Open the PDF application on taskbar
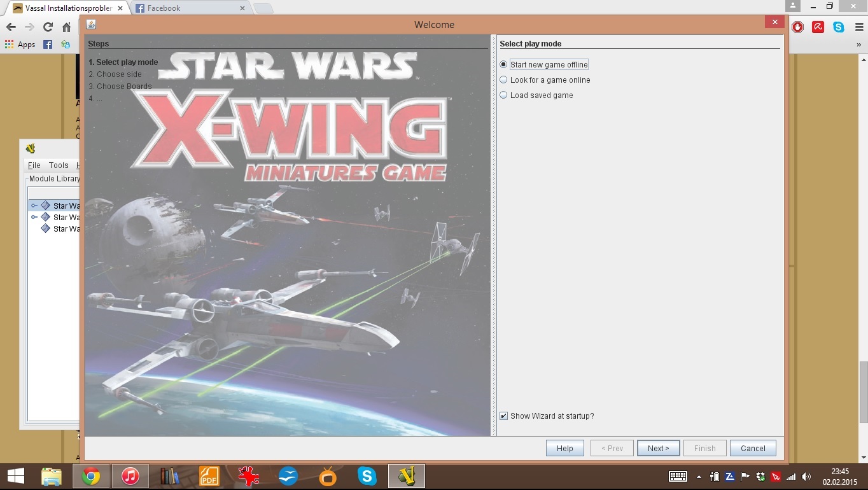The height and width of the screenshot is (490, 868). (x=209, y=476)
